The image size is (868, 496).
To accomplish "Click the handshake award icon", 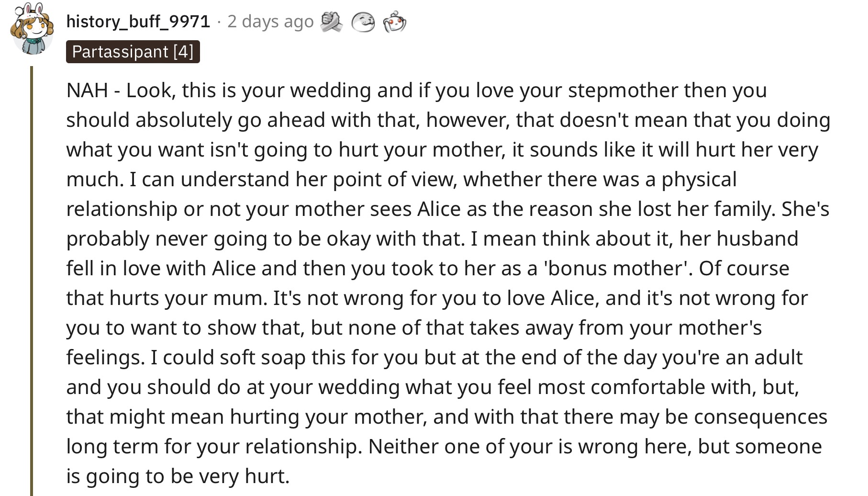I will click(331, 22).
